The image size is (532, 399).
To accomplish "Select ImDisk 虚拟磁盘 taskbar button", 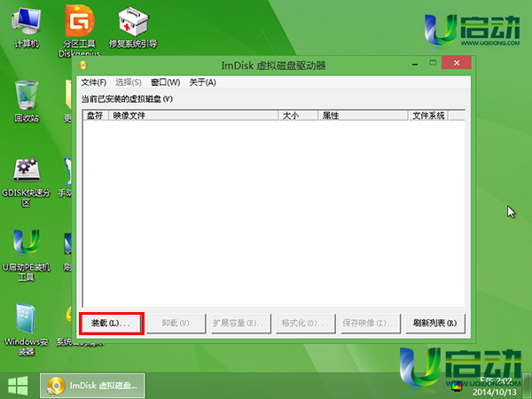I will coord(92,386).
